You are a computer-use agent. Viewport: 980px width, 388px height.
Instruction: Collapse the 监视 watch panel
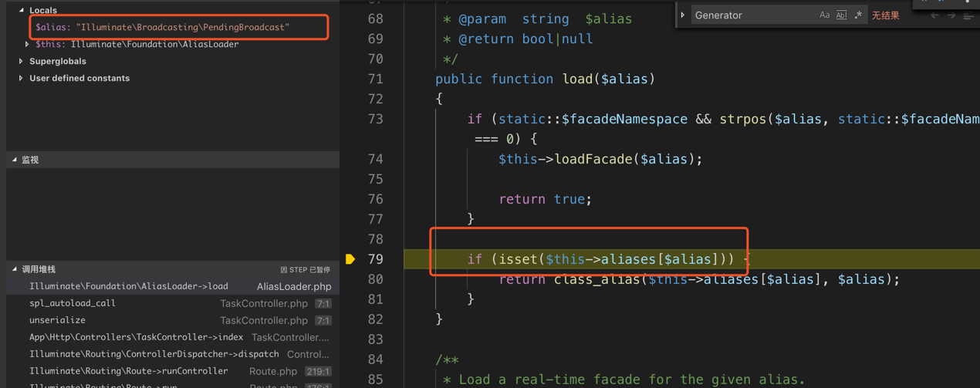(x=15, y=160)
